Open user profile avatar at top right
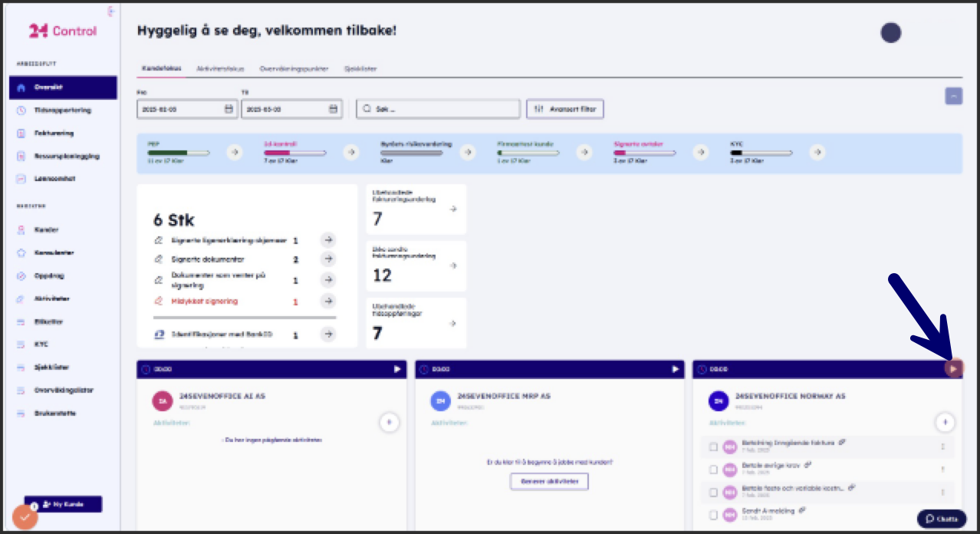Screen dimensions: 980x534 click(890, 32)
